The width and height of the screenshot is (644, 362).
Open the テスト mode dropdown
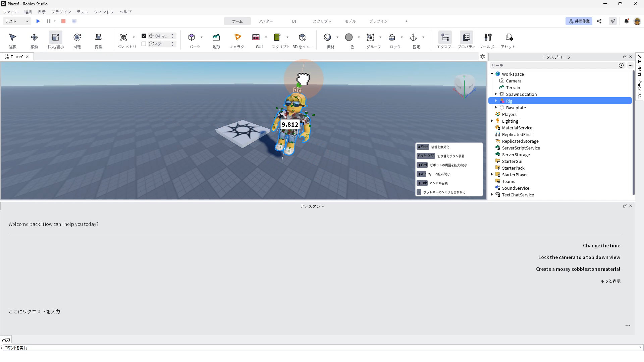[x=17, y=21]
